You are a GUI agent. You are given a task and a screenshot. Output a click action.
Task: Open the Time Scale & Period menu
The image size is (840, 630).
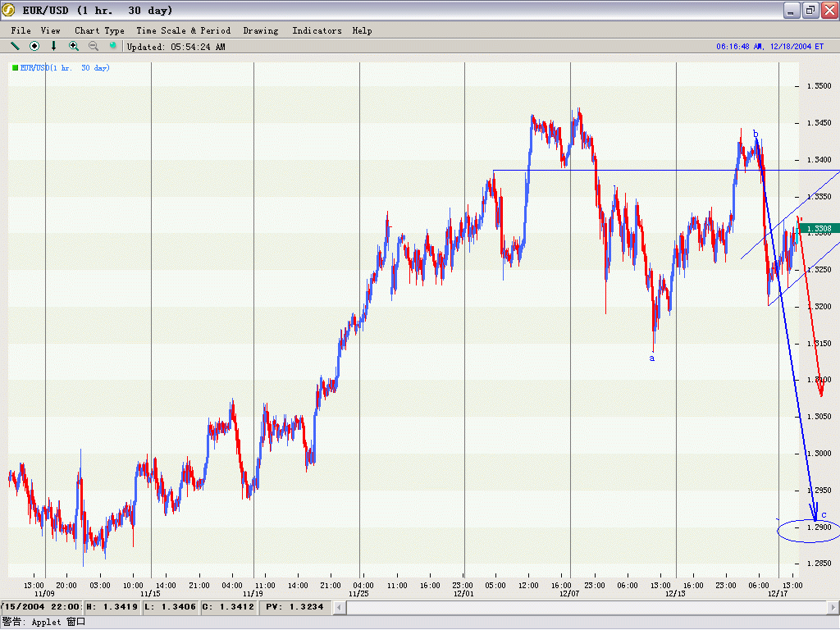click(x=183, y=30)
